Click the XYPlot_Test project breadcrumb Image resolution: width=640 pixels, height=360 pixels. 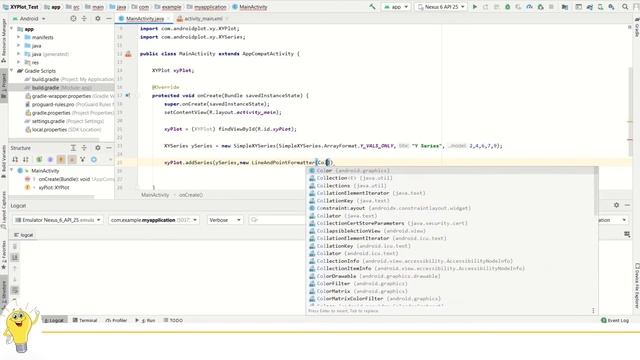(20, 7)
